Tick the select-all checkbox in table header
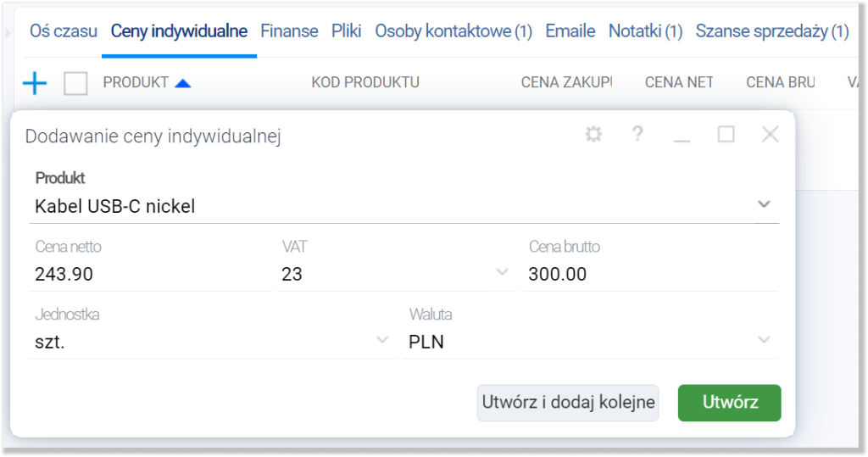 click(x=76, y=83)
